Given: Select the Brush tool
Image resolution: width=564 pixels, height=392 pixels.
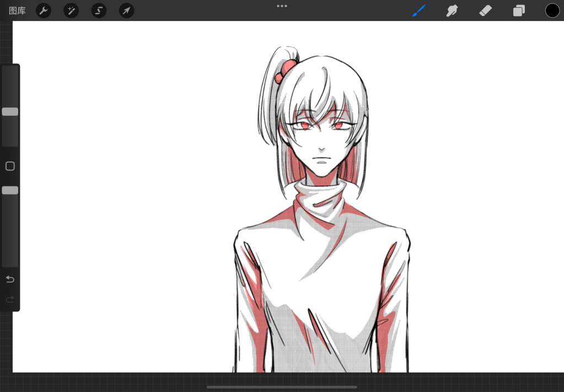Looking at the screenshot, I should [x=419, y=10].
